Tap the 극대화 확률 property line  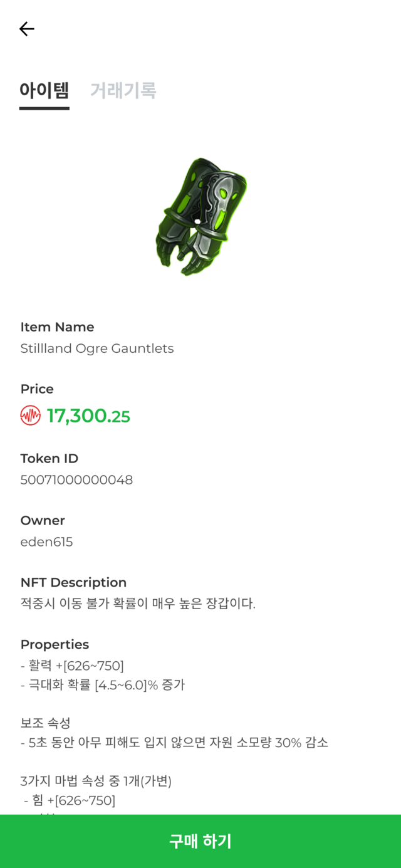click(x=105, y=685)
